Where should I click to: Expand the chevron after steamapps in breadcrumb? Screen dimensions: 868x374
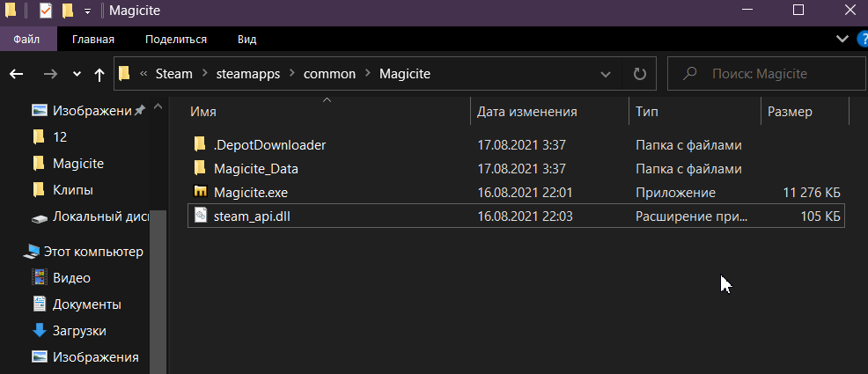coord(292,74)
